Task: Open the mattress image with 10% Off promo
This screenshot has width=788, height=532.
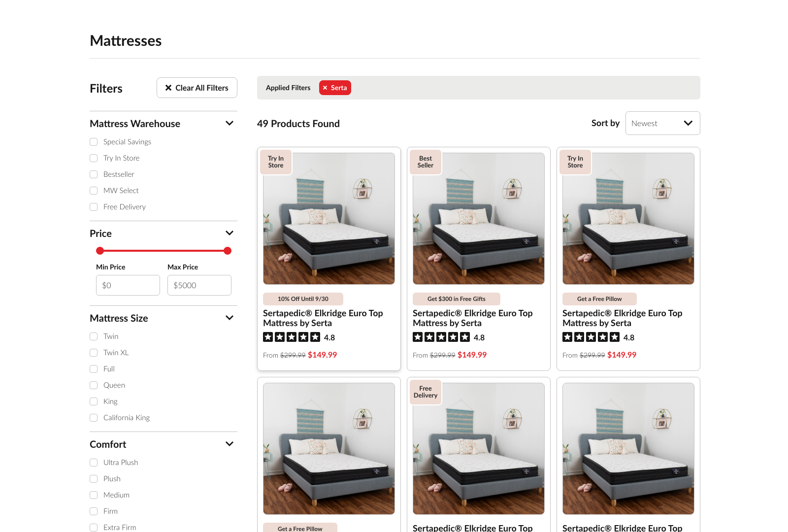Action: coord(329,219)
